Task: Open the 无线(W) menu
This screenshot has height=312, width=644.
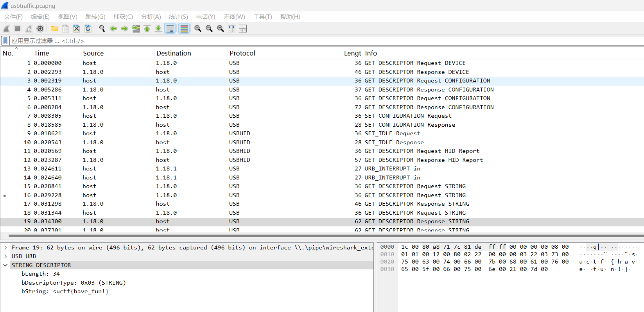Action: (234, 17)
